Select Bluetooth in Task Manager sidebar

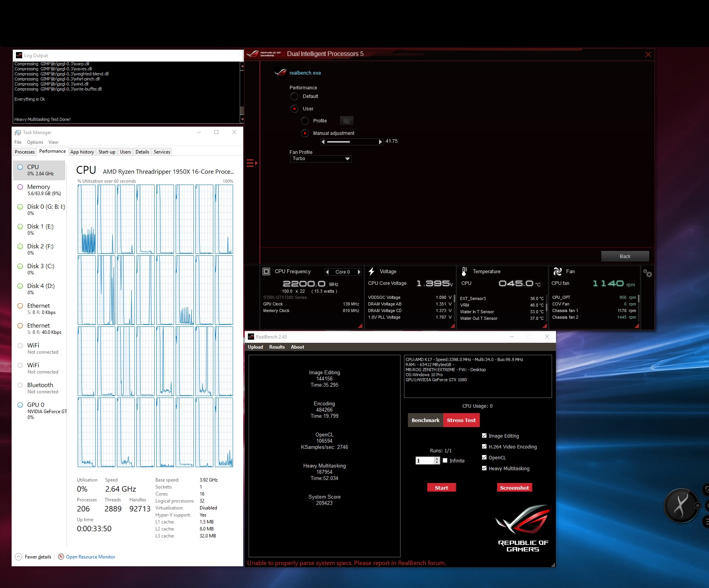click(x=39, y=388)
